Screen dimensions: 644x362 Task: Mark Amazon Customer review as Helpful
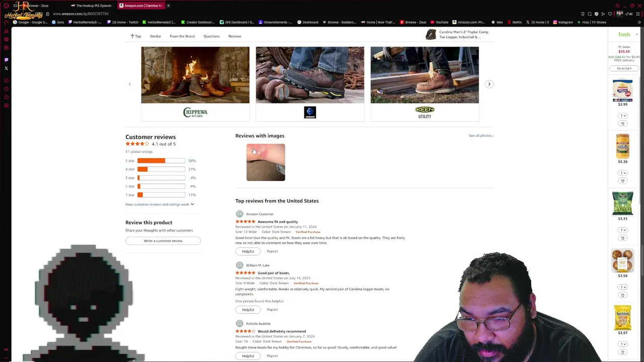[248, 251]
